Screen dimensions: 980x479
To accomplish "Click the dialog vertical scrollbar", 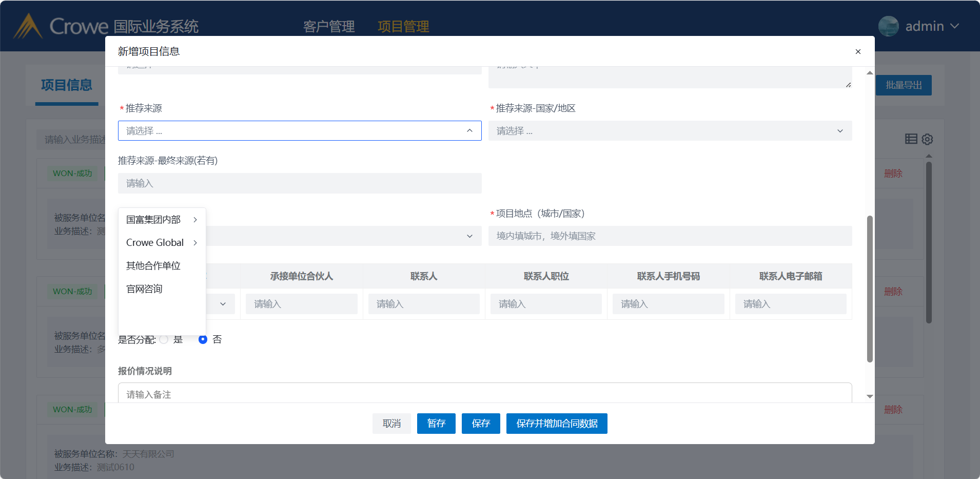I will [x=869, y=289].
